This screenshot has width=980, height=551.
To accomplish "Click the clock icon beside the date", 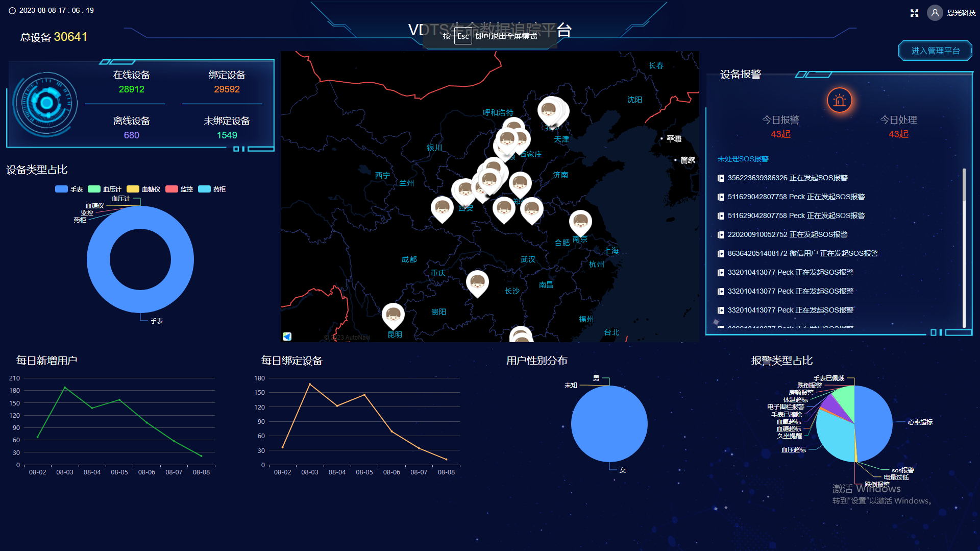I will (x=12, y=11).
